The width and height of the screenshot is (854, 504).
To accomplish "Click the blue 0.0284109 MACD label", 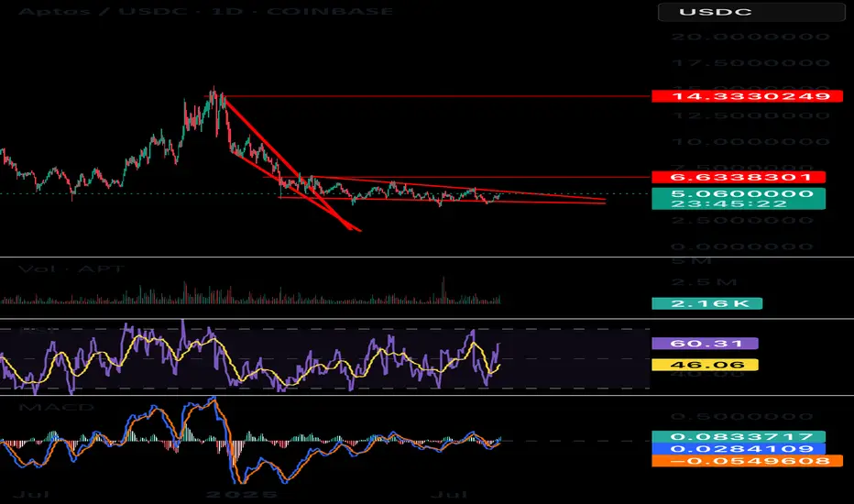I will [x=739, y=448].
